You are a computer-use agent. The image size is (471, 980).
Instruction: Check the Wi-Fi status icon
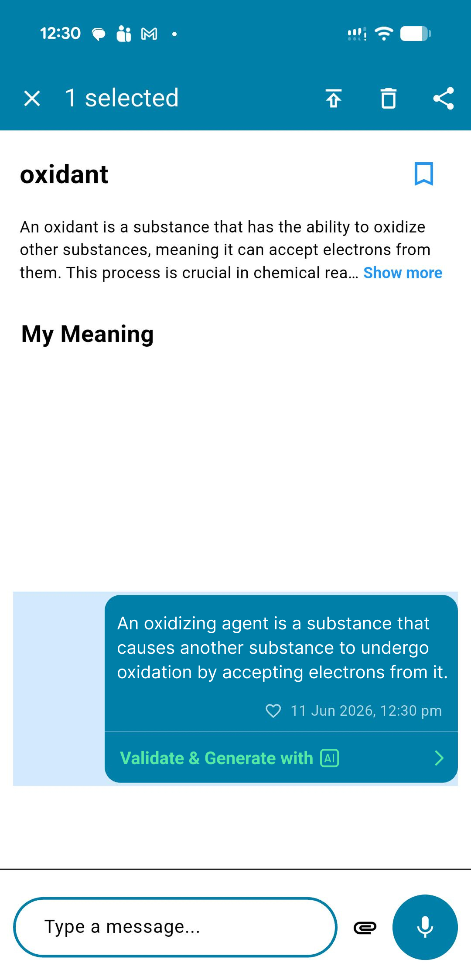pos(384,34)
